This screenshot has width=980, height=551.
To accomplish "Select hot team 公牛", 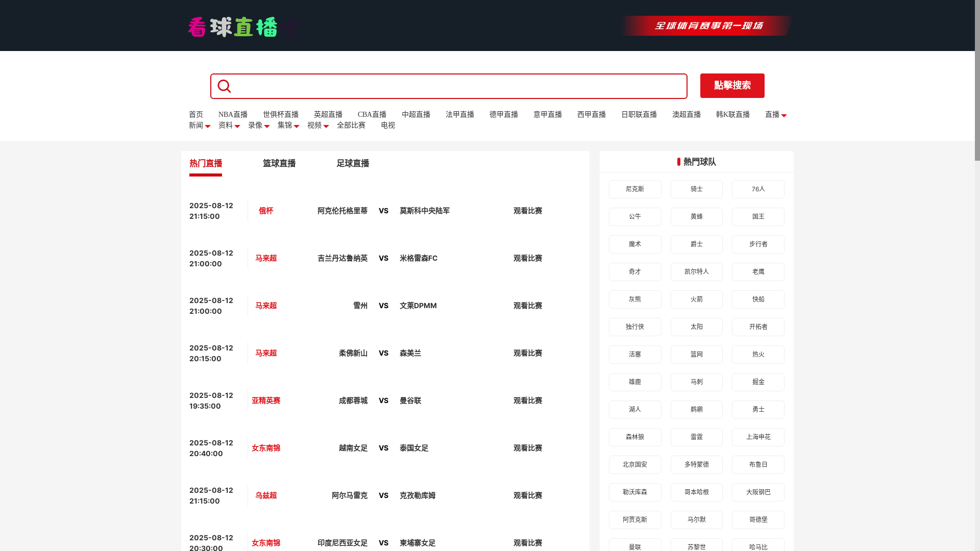I will pyautogui.click(x=635, y=217).
